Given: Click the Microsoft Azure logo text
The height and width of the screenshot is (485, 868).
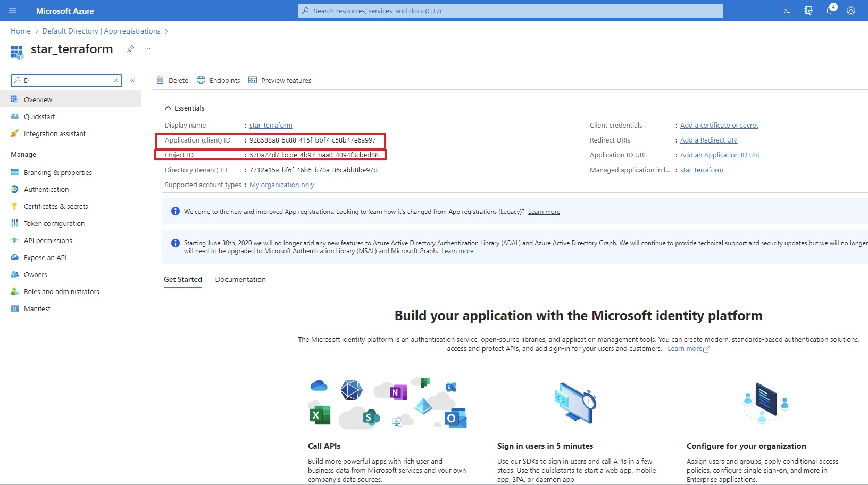Looking at the screenshot, I should coord(65,11).
